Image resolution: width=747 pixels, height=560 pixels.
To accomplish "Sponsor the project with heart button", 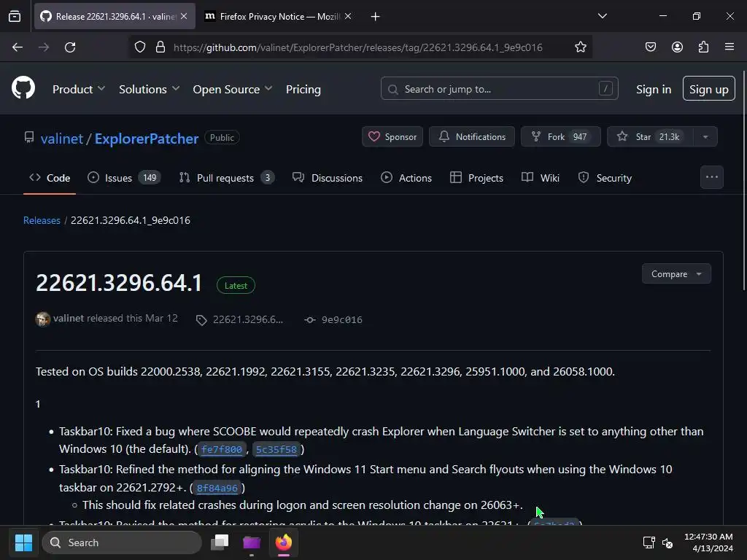I will [392, 136].
